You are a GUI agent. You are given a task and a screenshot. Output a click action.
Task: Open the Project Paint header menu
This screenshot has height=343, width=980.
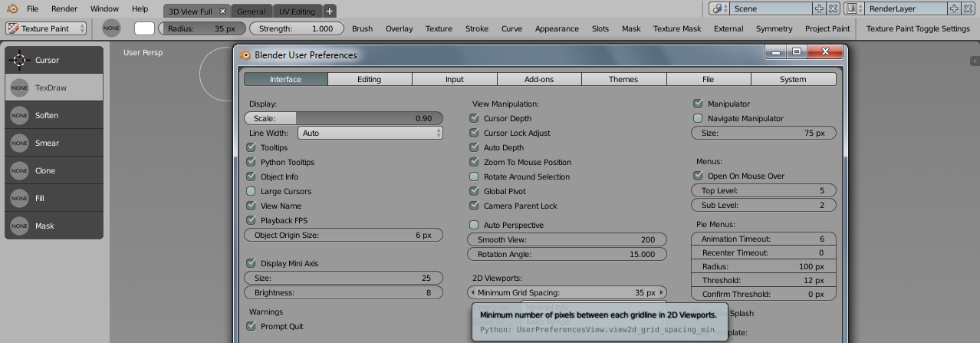[827, 28]
